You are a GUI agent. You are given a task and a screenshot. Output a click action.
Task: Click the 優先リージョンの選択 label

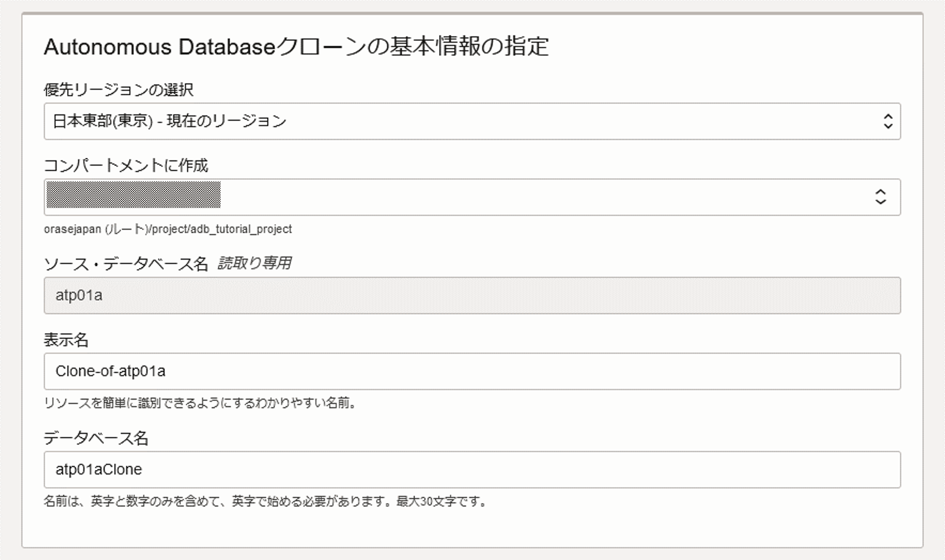[x=119, y=90]
